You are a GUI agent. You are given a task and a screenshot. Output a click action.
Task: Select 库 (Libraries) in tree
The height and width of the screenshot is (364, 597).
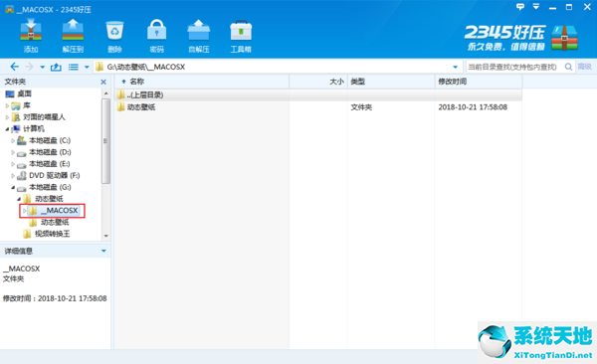point(27,105)
